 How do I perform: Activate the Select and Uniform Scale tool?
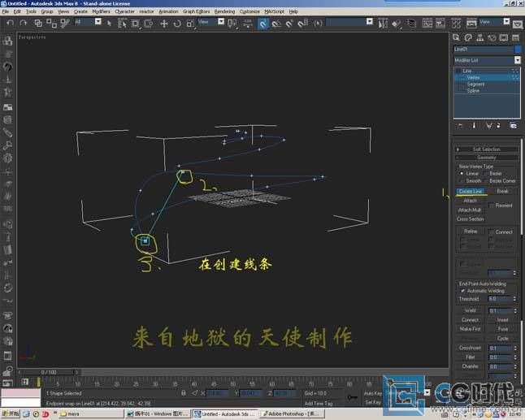190,24
